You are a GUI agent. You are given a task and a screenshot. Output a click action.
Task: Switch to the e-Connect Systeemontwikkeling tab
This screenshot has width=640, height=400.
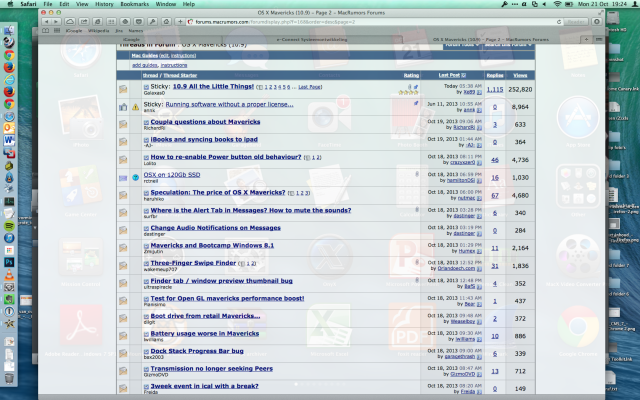tap(312, 40)
